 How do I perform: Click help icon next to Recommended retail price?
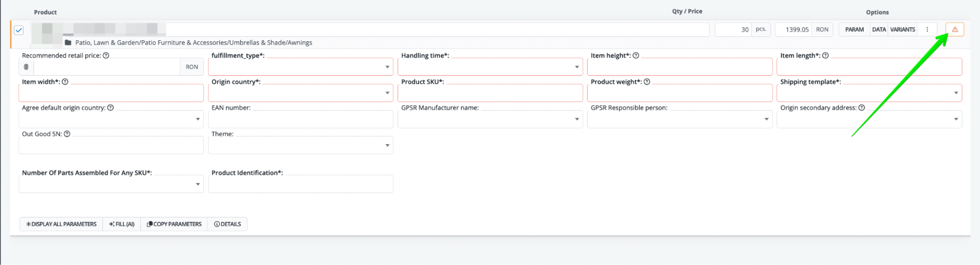(106, 55)
